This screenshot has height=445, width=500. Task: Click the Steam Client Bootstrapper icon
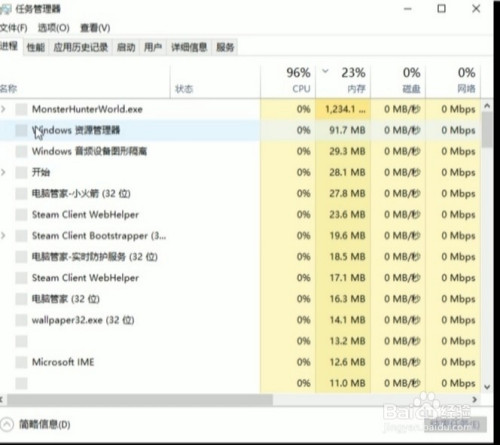21,236
